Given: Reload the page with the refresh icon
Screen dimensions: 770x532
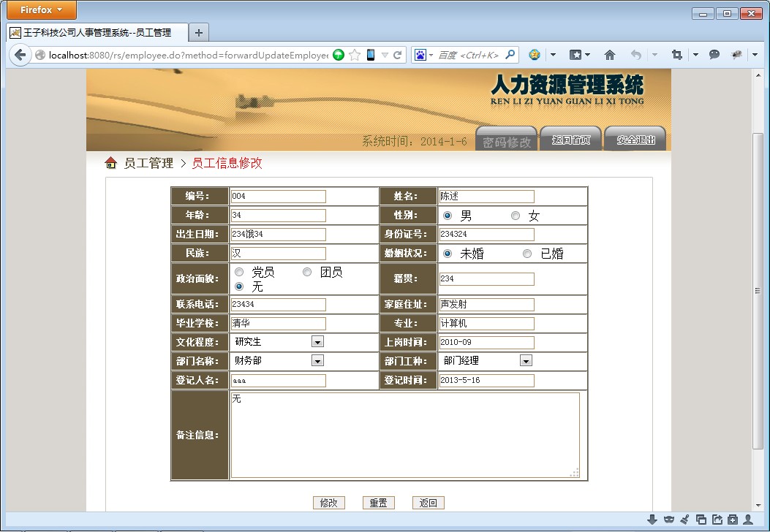Looking at the screenshot, I should tap(397, 55).
